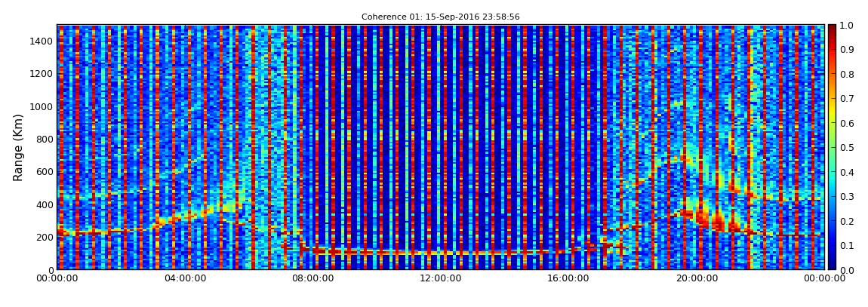Click the 'Range (Km)' y-axis label
Image resolution: width=868 pixels, height=307 pixels.
tap(17, 147)
